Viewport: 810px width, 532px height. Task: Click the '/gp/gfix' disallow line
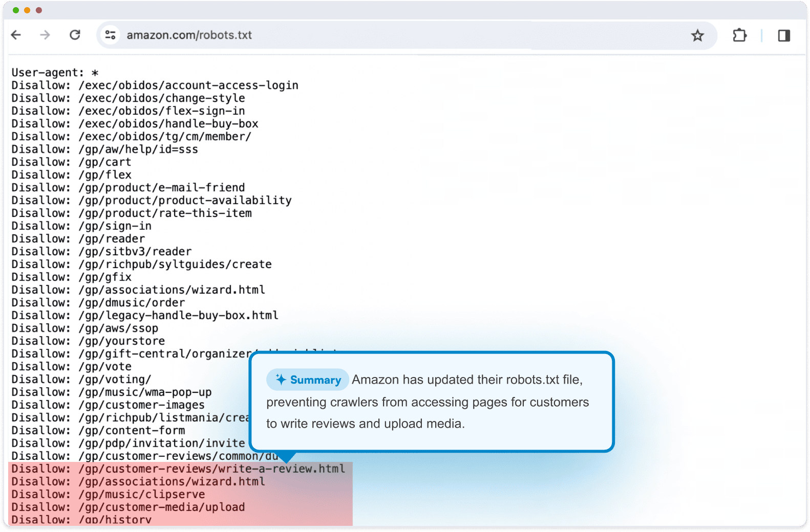(x=72, y=277)
